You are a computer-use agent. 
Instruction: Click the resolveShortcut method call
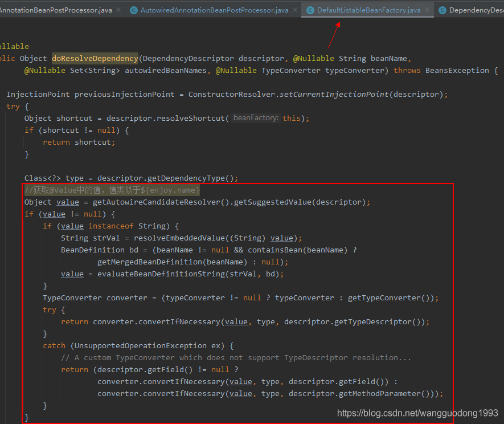(x=190, y=118)
